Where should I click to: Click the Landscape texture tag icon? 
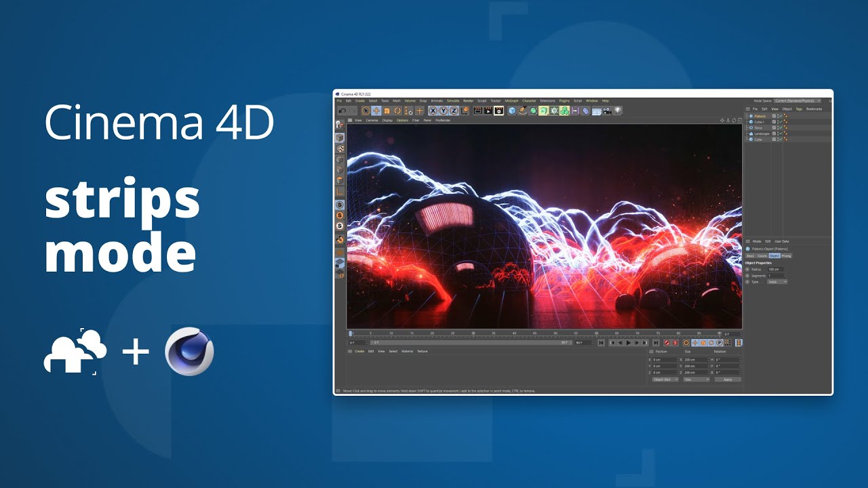(x=785, y=134)
